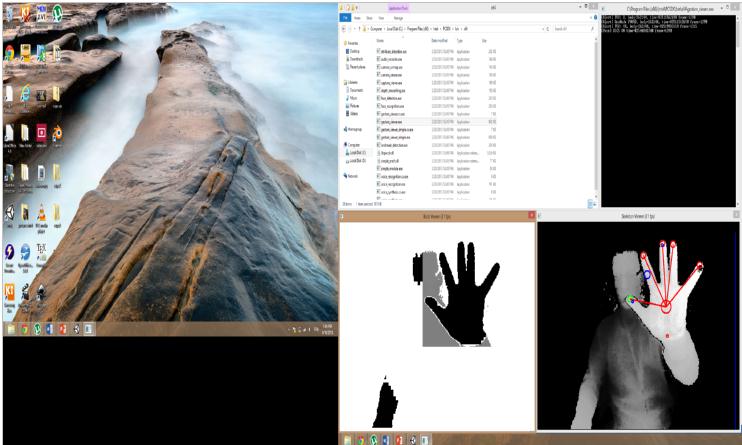Click the Explorer file list vertical scrollbar
This screenshot has height=445, width=742.
tap(595, 120)
